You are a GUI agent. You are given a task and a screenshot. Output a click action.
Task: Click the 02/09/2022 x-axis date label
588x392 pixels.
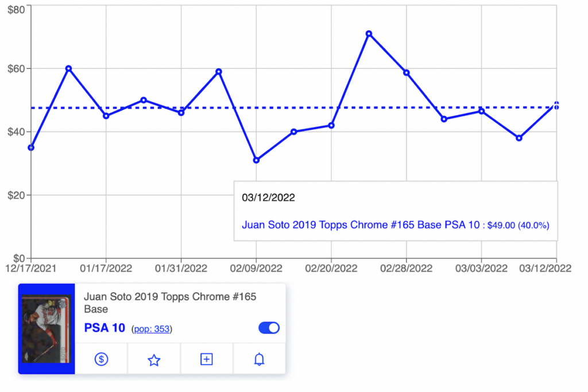[256, 269]
